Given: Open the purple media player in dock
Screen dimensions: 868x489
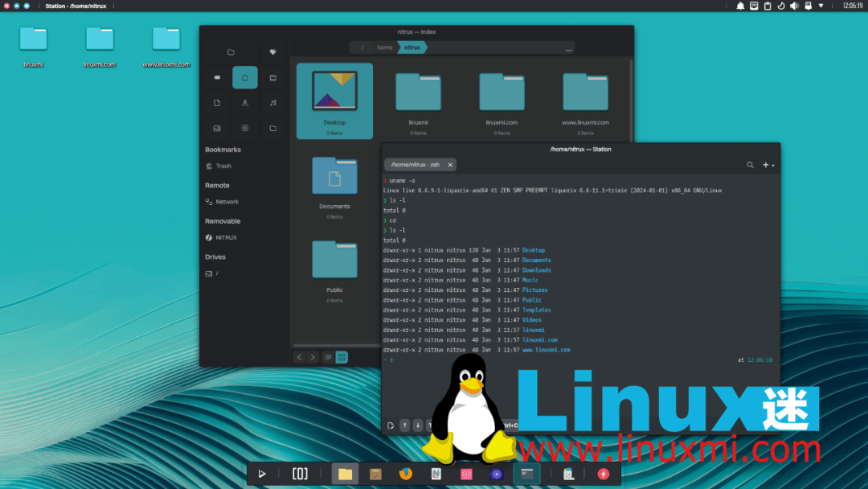Looking at the screenshot, I should pyautogui.click(x=497, y=474).
